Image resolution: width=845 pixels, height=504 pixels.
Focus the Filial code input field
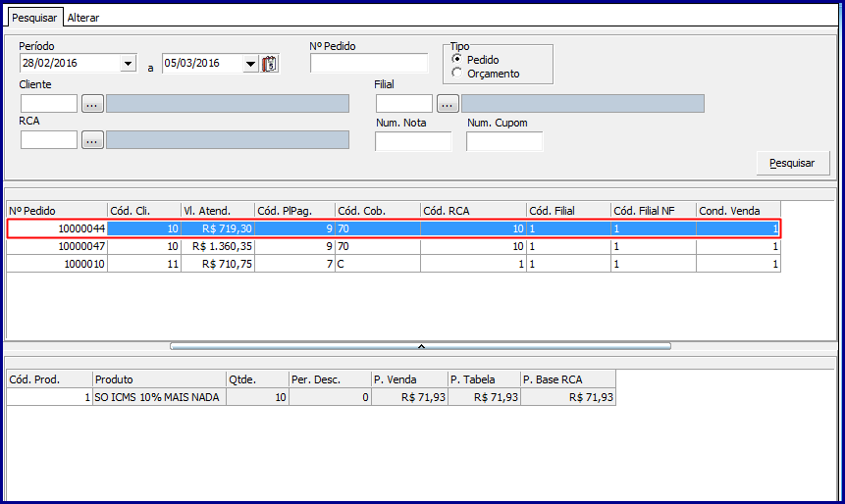(x=404, y=103)
